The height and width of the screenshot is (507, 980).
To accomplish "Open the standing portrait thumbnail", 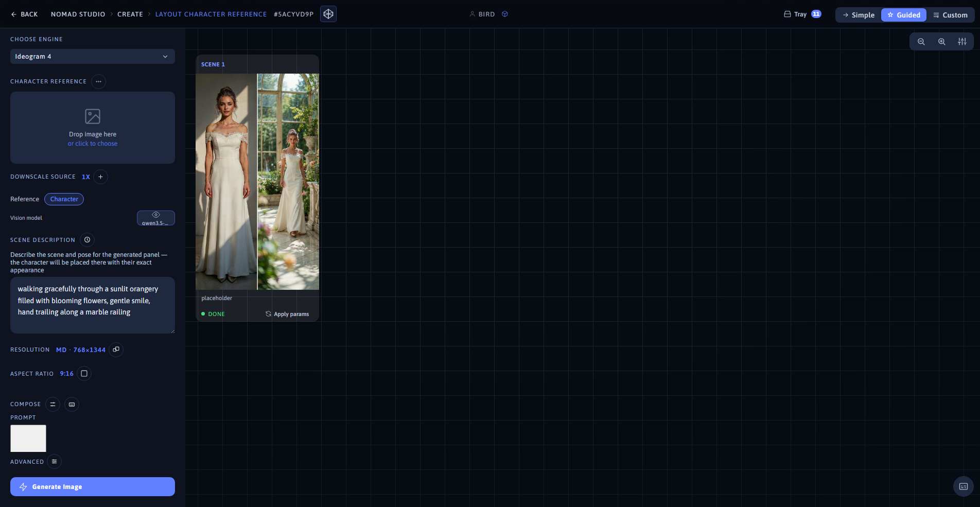I will coord(226,182).
